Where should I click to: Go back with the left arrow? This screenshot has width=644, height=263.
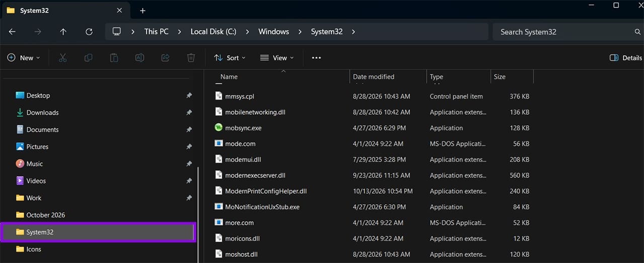click(x=12, y=32)
